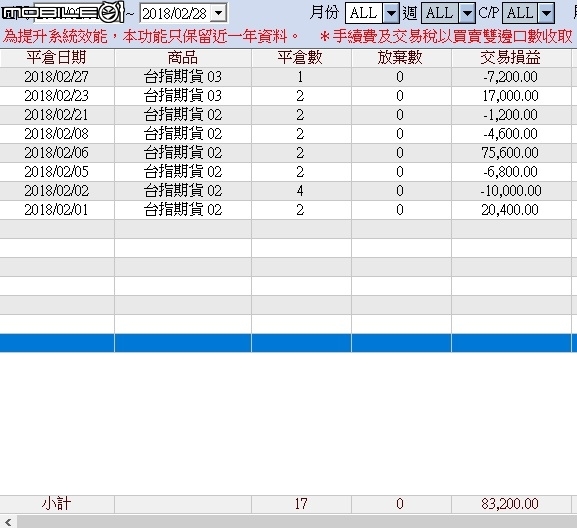This screenshot has height=528, width=577.
Task: Click 台指期貨 02 in the 2018/02/06 row
Action: click(183, 153)
